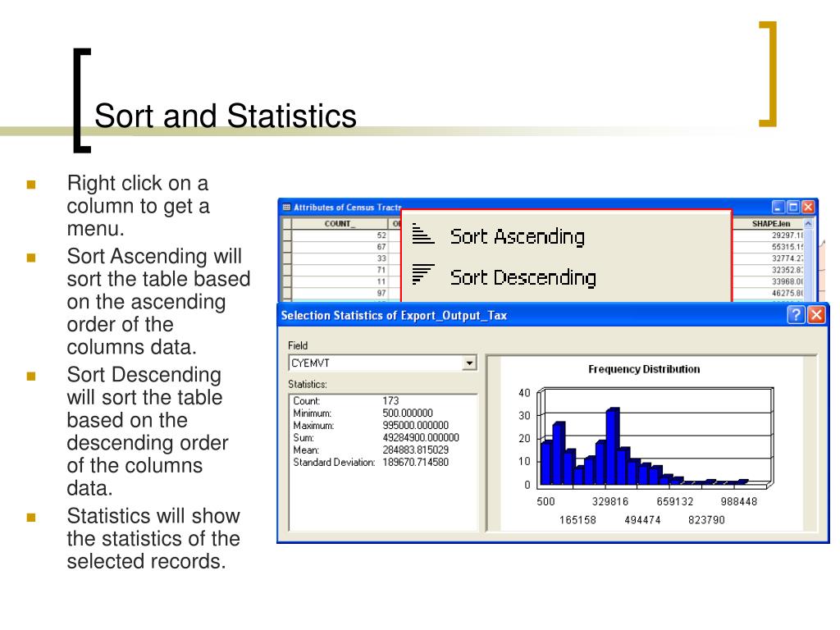This screenshot has height=630, width=840.
Task: Open the Field dropdown showing CYEMVT
Action: coord(469,363)
